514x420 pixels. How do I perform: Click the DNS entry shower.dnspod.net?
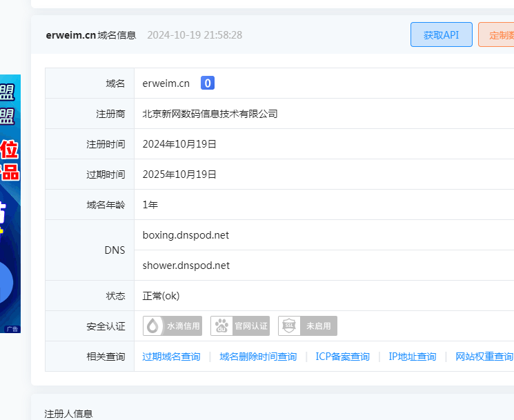186,266
